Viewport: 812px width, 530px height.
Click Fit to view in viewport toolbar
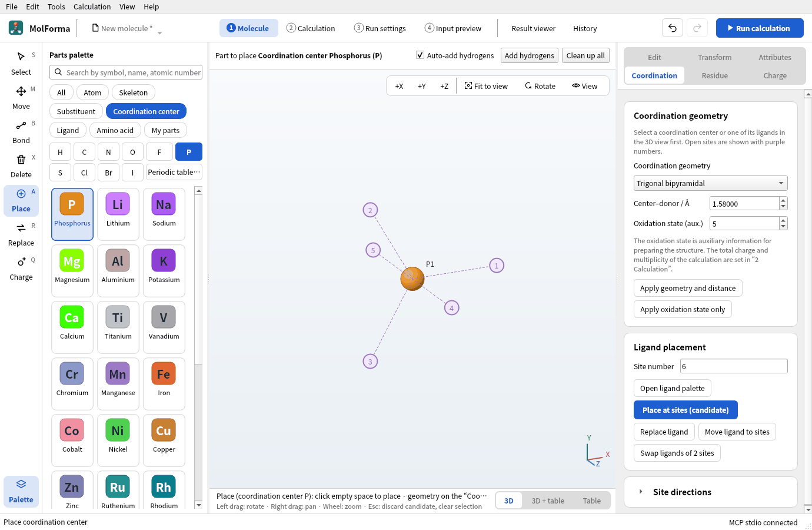point(486,86)
